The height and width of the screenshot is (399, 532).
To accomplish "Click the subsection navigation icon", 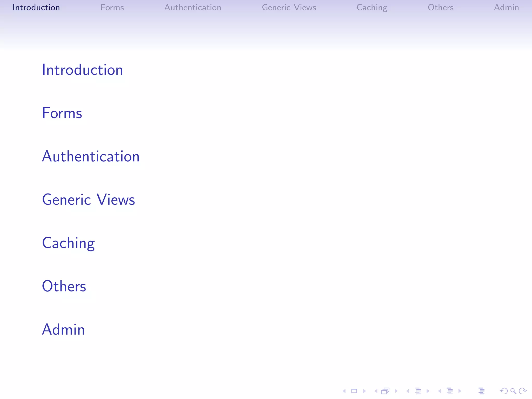I will tap(418, 391).
